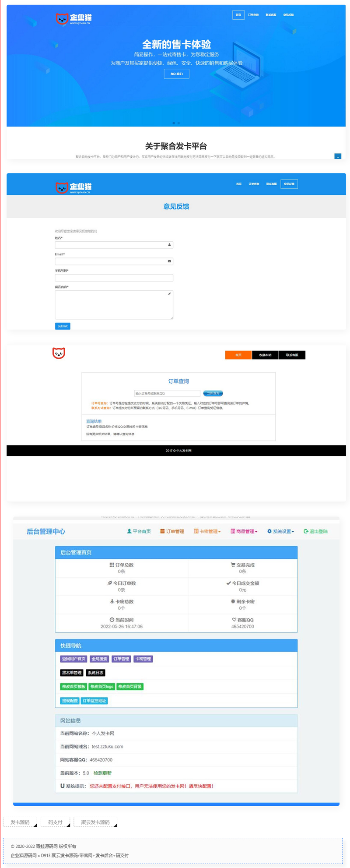Click the 立即查询 search button
This screenshot has height=868, width=350.
213,393
